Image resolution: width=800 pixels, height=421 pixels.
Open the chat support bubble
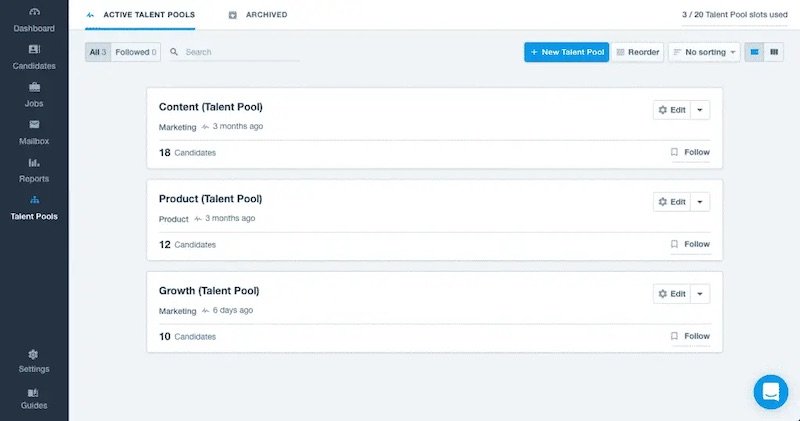point(771,392)
